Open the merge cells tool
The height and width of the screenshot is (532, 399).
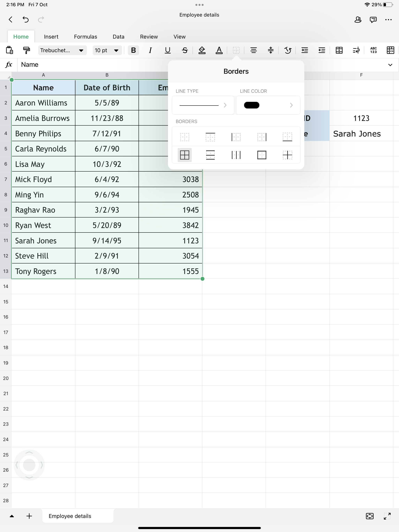click(x=339, y=50)
